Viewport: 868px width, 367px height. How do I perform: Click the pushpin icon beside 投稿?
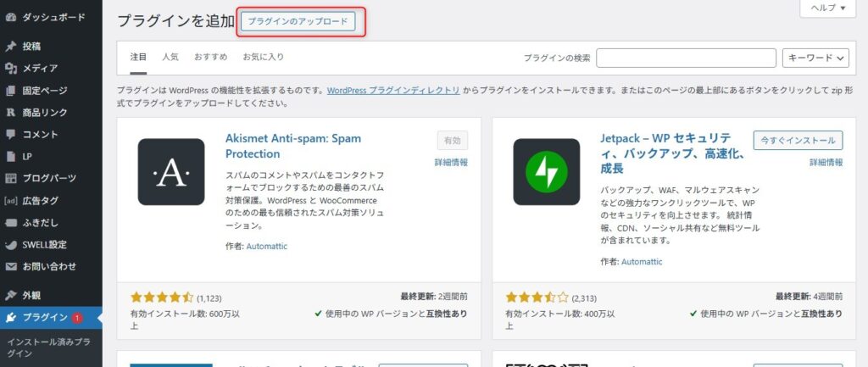click(10, 46)
